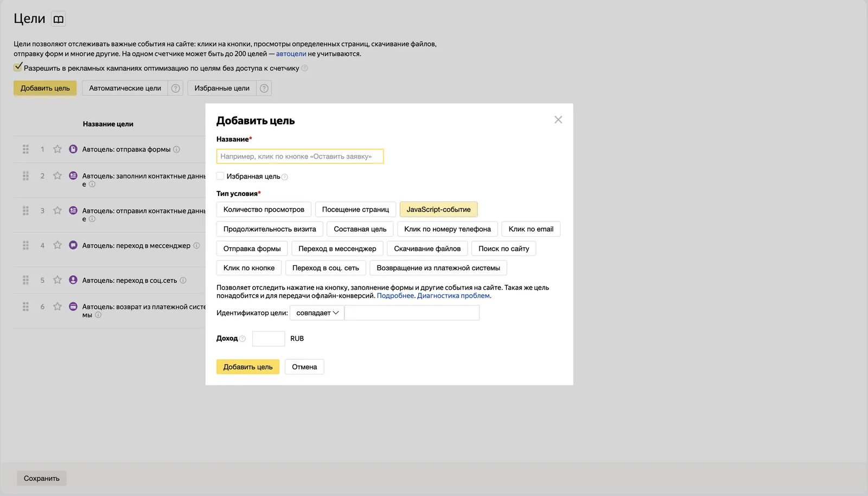Click the help icon next to Доход

click(242, 339)
